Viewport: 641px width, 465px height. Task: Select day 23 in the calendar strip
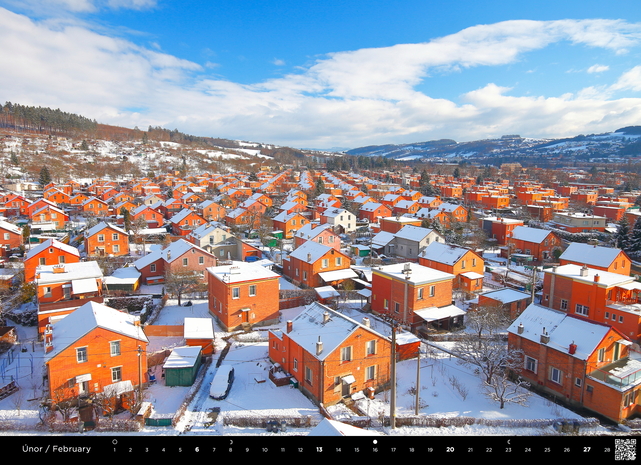pyautogui.click(x=508, y=450)
